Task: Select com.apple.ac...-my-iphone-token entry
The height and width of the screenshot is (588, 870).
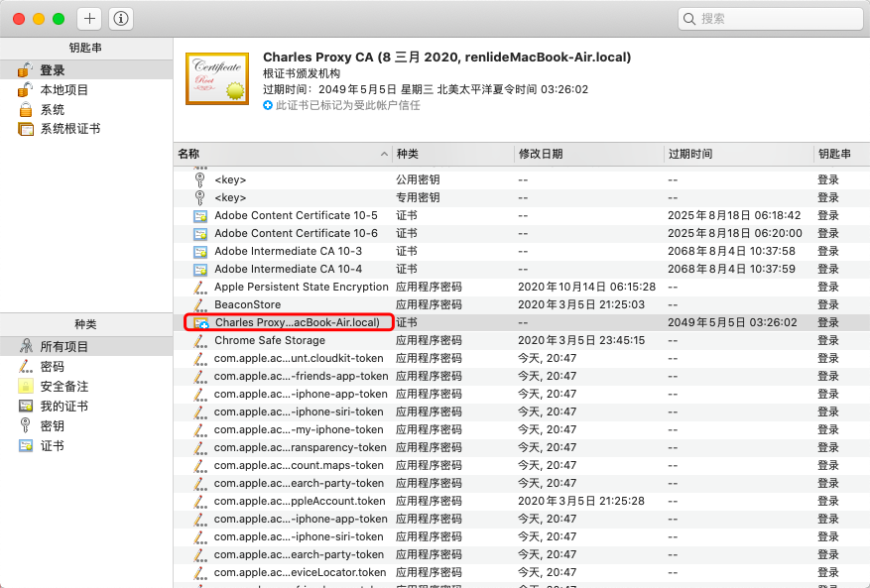Action: (x=299, y=429)
